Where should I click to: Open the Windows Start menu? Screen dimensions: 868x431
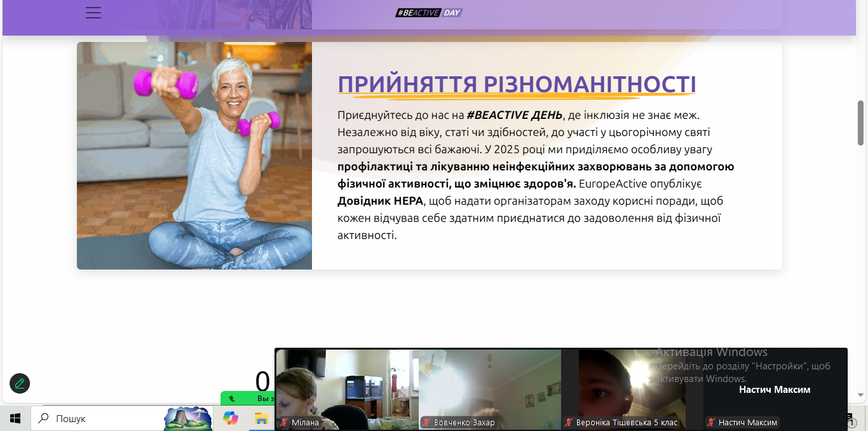[x=15, y=418]
